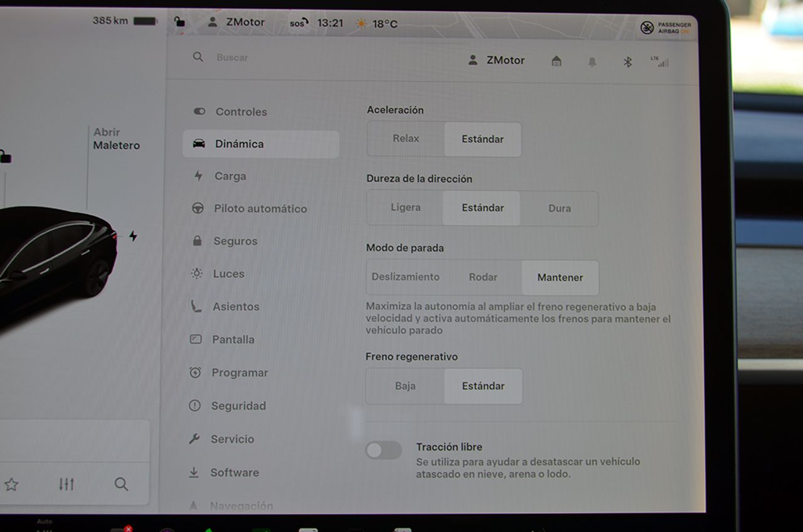Open the Software menu item

click(234, 472)
